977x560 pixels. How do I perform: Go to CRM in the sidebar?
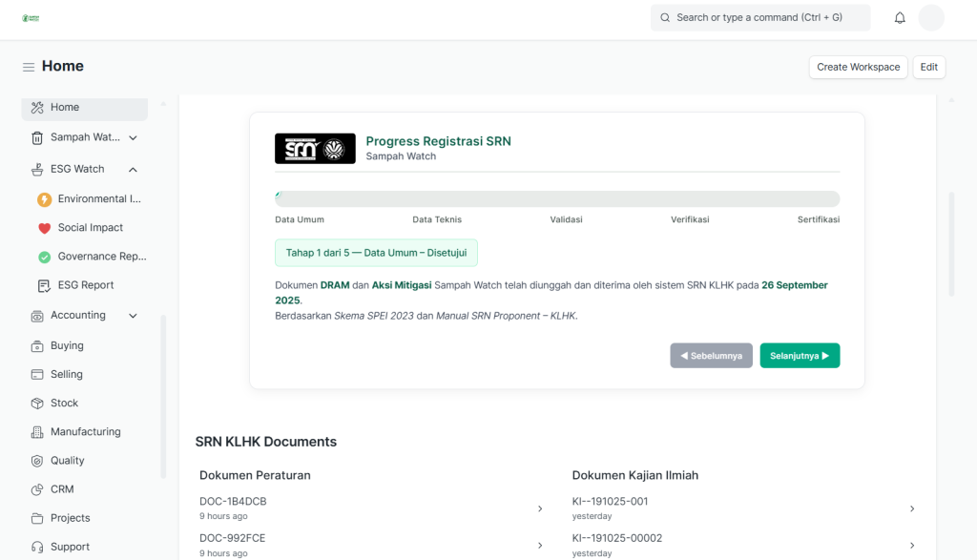pos(62,489)
